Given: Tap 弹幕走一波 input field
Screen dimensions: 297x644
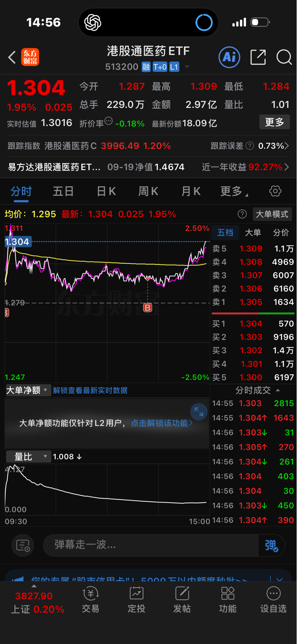Looking at the screenshot, I should [151, 545].
